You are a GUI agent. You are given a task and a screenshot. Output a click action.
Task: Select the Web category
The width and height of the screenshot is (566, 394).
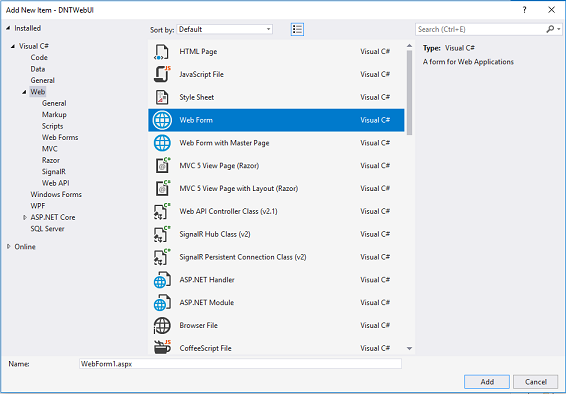click(x=38, y=92)
